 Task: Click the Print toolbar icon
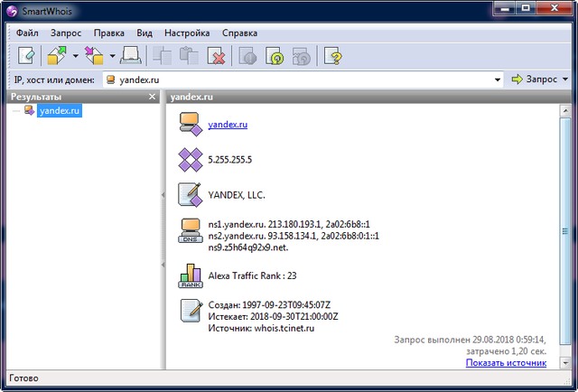(x=131, y=56)
